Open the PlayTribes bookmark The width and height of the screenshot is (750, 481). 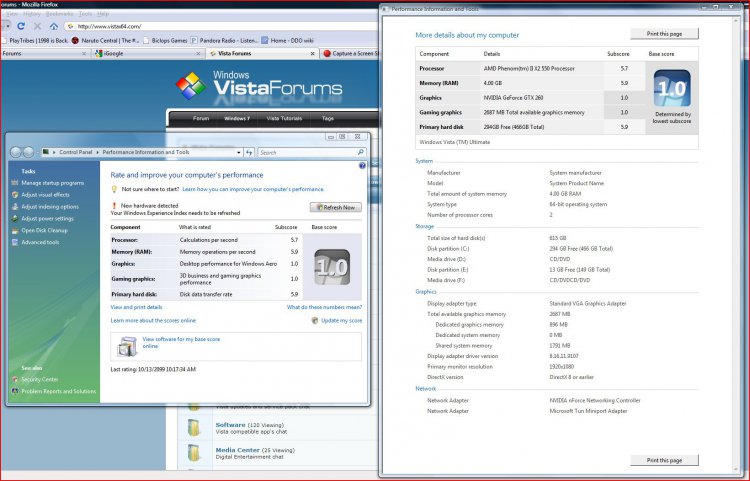point(34,41)
